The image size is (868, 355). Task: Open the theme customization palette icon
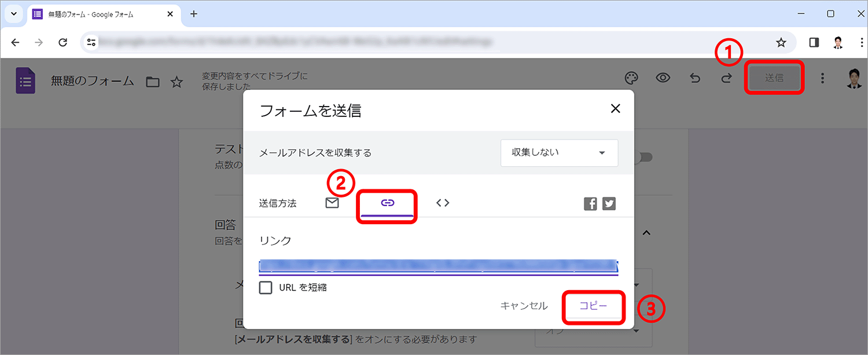pos(631,78)
